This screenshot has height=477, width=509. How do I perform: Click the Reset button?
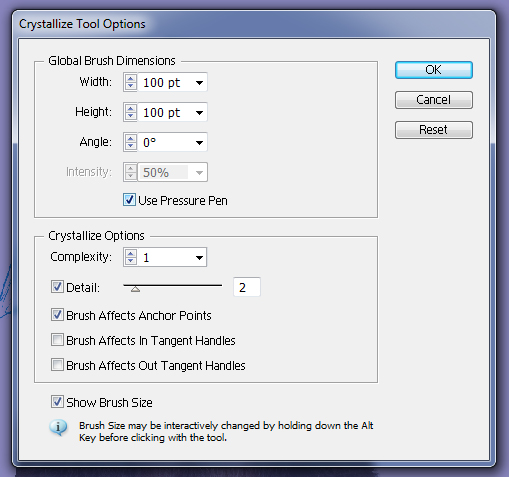434,130
